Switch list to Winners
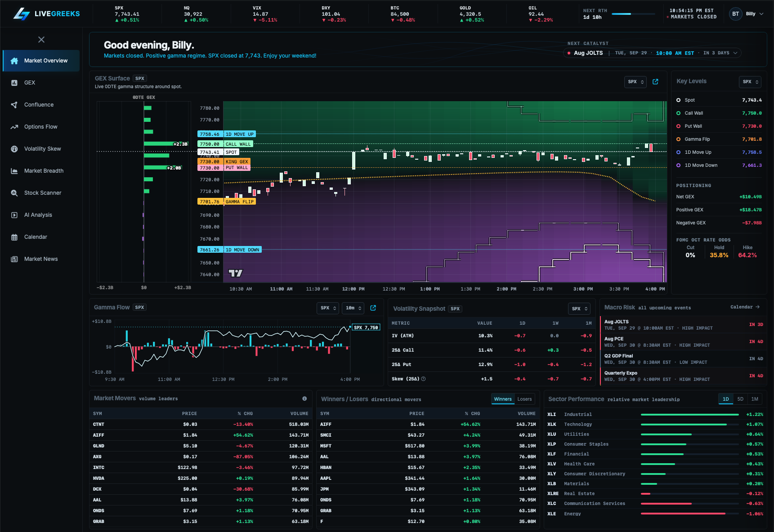774x532 pixels. point(503,399)
